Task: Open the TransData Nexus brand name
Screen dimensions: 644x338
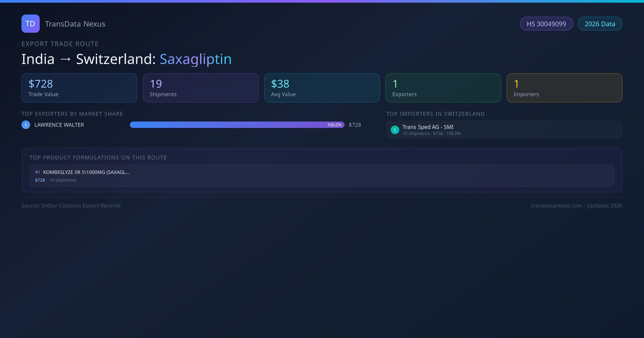Action: pyautogui.click(x=75, y=24)
